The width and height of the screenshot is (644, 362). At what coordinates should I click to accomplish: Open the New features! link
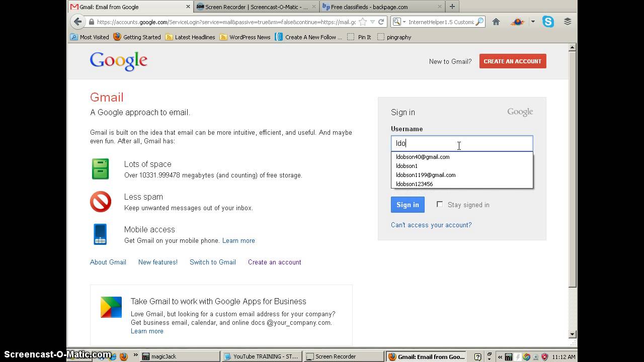coord(158,262)
